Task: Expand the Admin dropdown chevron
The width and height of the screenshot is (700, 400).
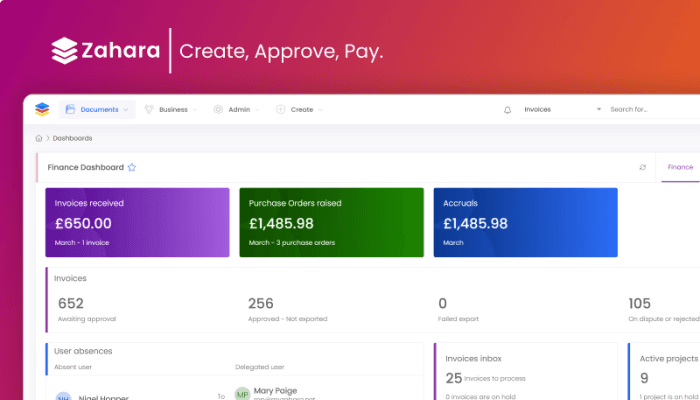Action: click(258, 110)
